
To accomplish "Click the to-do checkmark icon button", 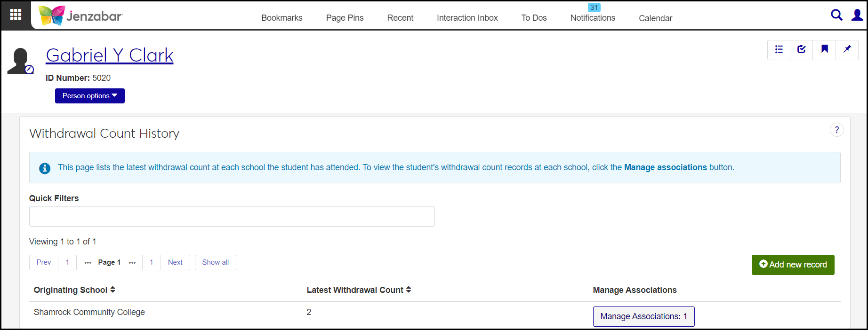I will [x=802, y=49].
